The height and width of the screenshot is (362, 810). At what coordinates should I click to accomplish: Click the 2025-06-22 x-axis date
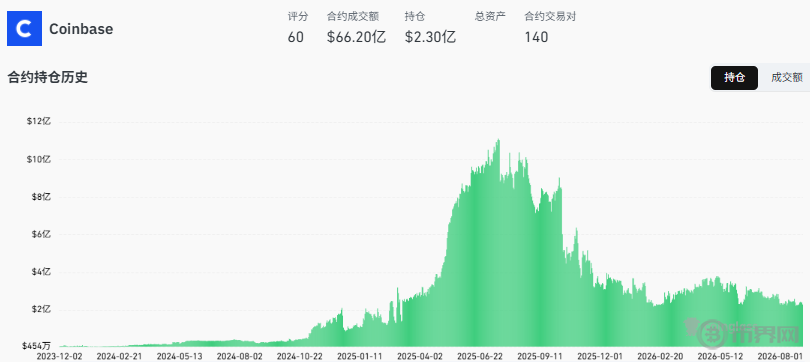click(480, 356)
